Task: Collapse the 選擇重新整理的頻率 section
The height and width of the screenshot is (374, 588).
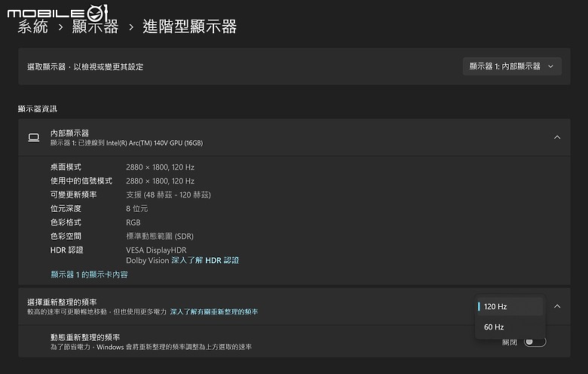Action: tap(557, 306)
